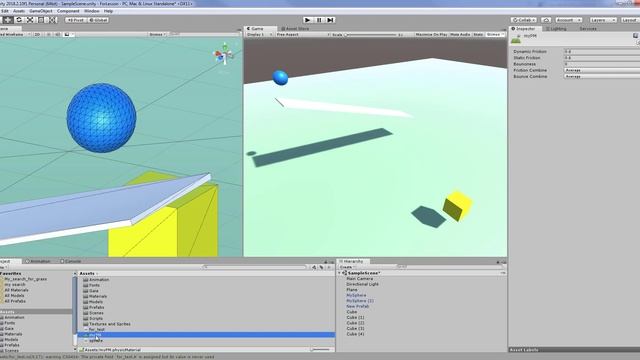Click the scene effects image icon
This screenshot has height=360, width=640.
coord(67,35)
